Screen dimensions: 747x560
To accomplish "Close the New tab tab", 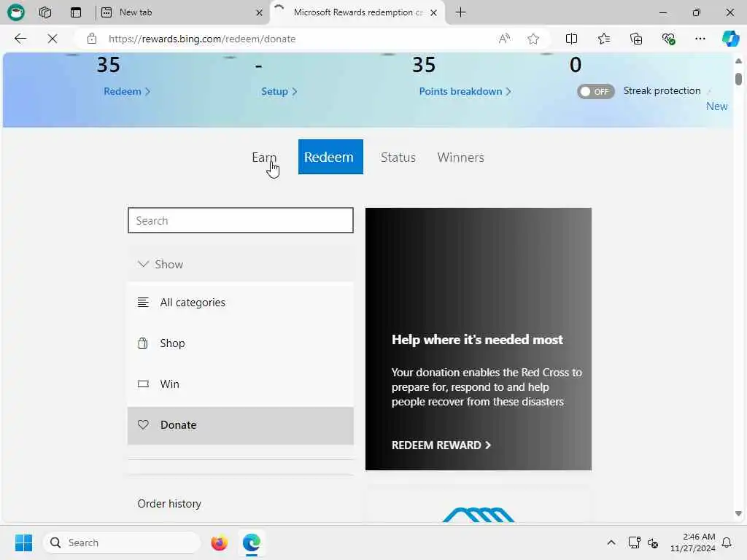I will coord(259,13).
